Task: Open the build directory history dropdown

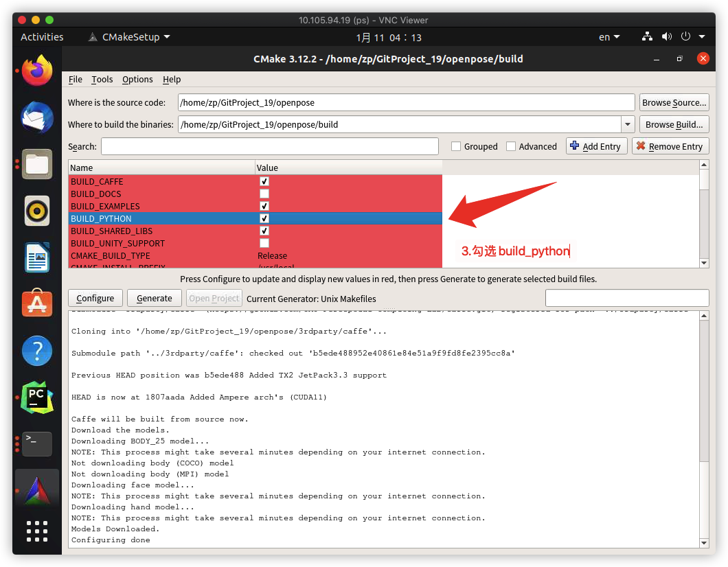Action: pyautogui.click(x=628, y=124)
